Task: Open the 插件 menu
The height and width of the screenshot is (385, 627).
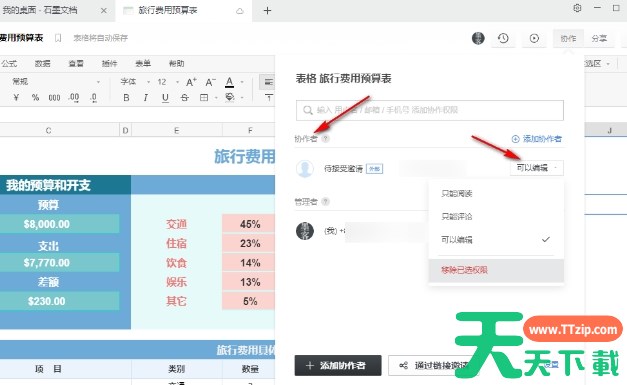Action: coord(109,64)
